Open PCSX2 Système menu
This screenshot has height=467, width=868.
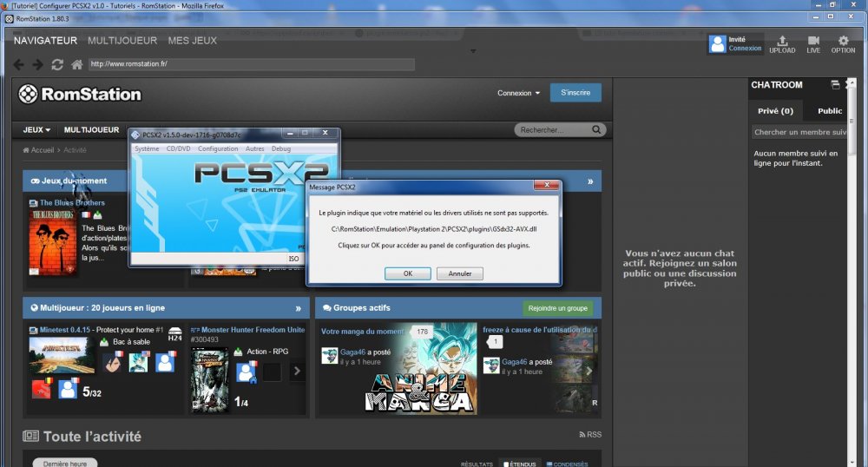click(x=147, y=148)
